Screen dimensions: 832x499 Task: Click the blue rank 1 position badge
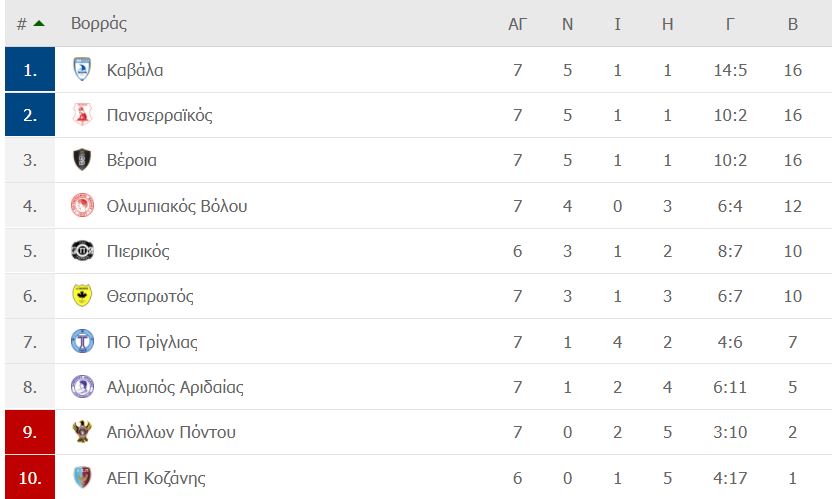pos(30,69)
